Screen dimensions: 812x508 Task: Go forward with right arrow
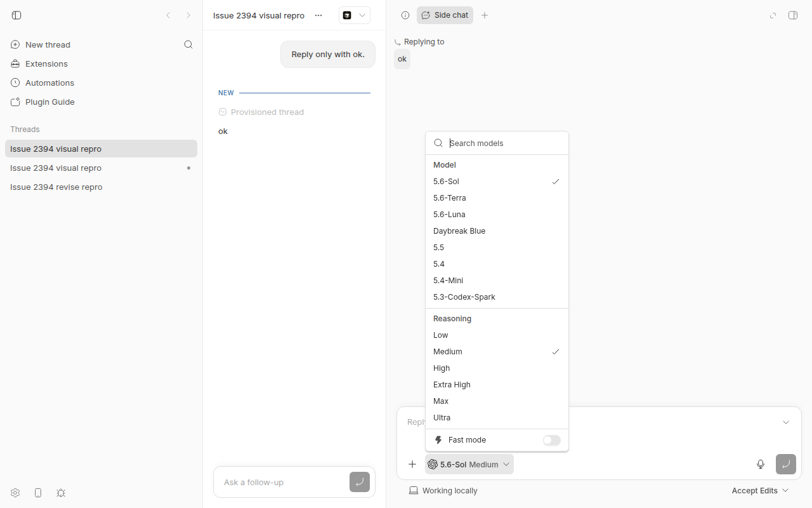188,15
